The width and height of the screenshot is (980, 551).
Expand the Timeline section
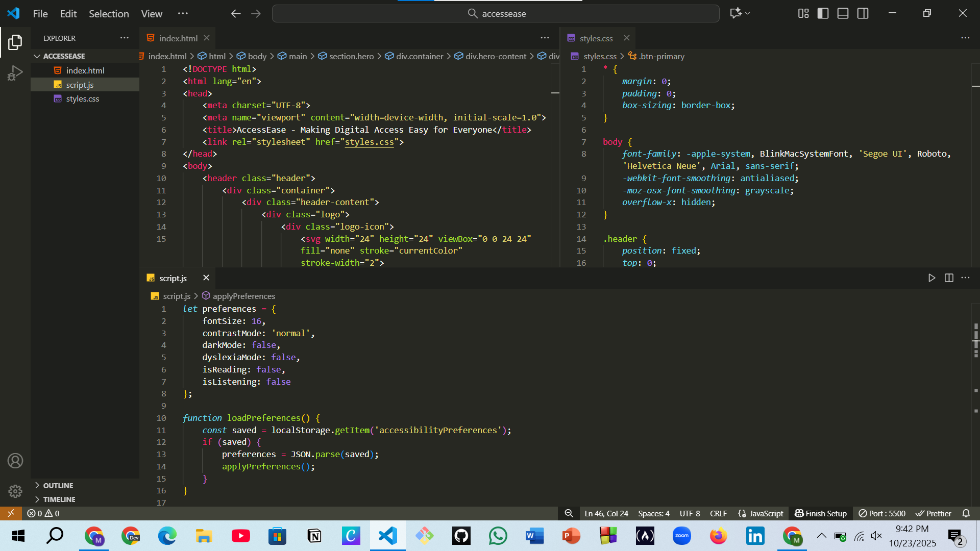(59, 499)
